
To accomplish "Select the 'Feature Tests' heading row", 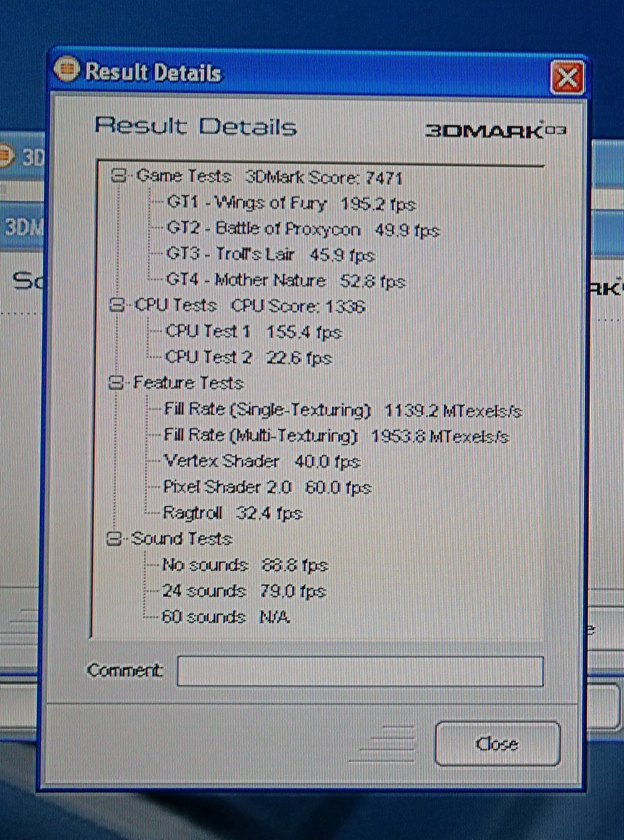I will (188, 384).
